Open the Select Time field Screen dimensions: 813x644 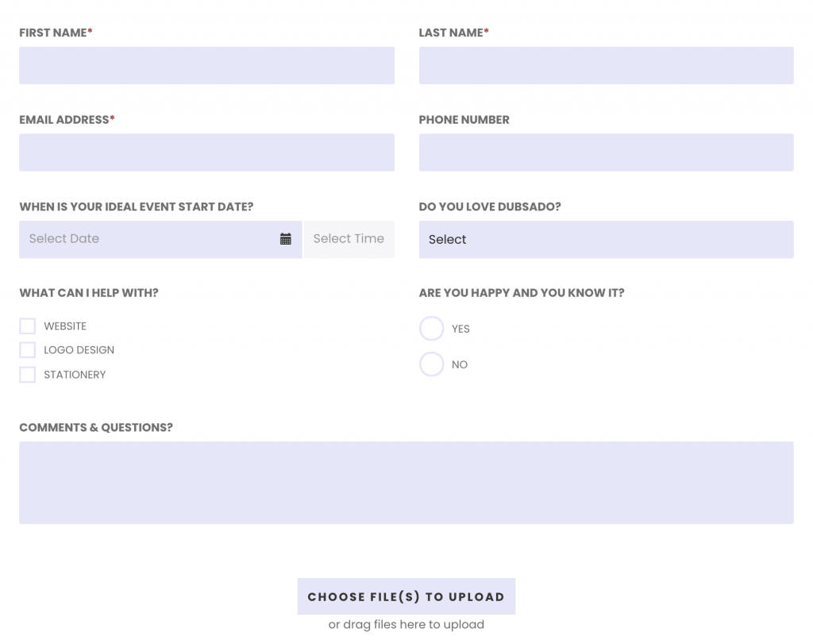point(349,240)
